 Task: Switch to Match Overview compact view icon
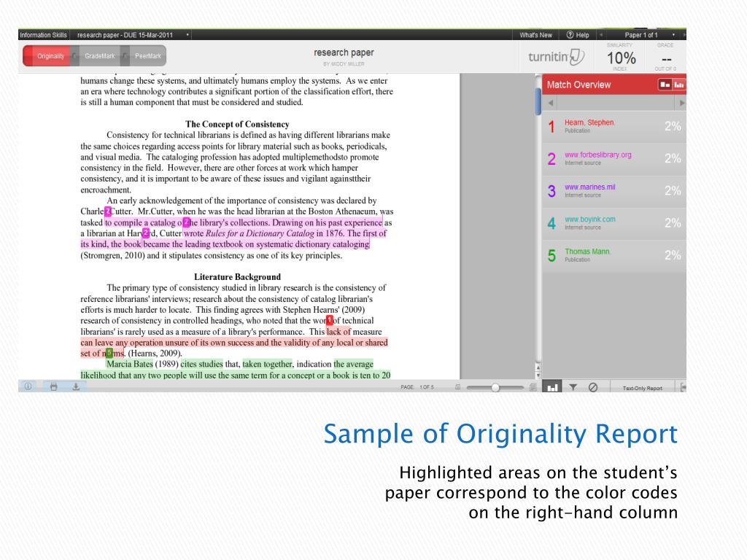coord(665,85)
